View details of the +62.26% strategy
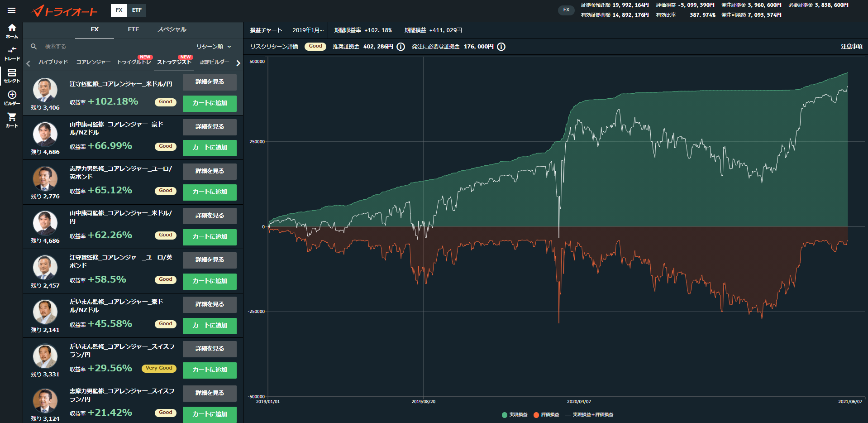This screenshot has width=868, height=423. pyautogui.click(x=210, y=216)
